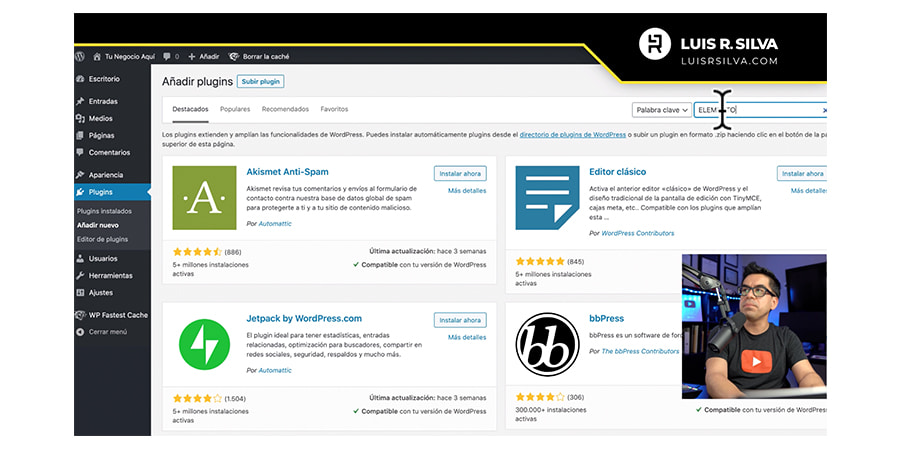Screen dimensions: 900x450
Task: Switch to the Destacados tab
Action: click(x=190, y=109)
